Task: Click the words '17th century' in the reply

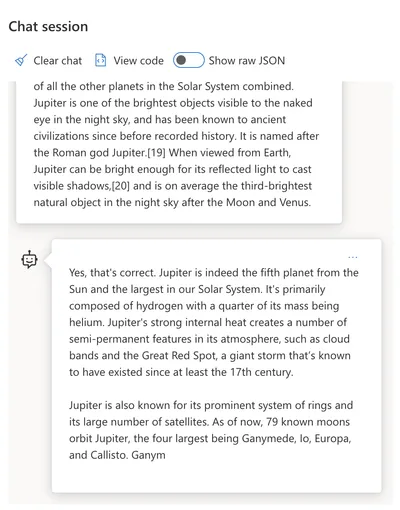Action: 261,372
